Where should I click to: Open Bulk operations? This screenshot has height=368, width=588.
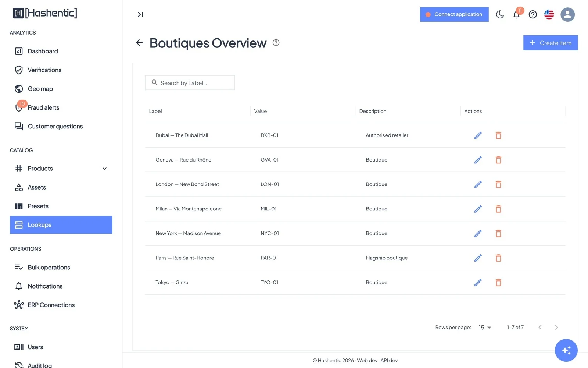(x=61, y=267)
